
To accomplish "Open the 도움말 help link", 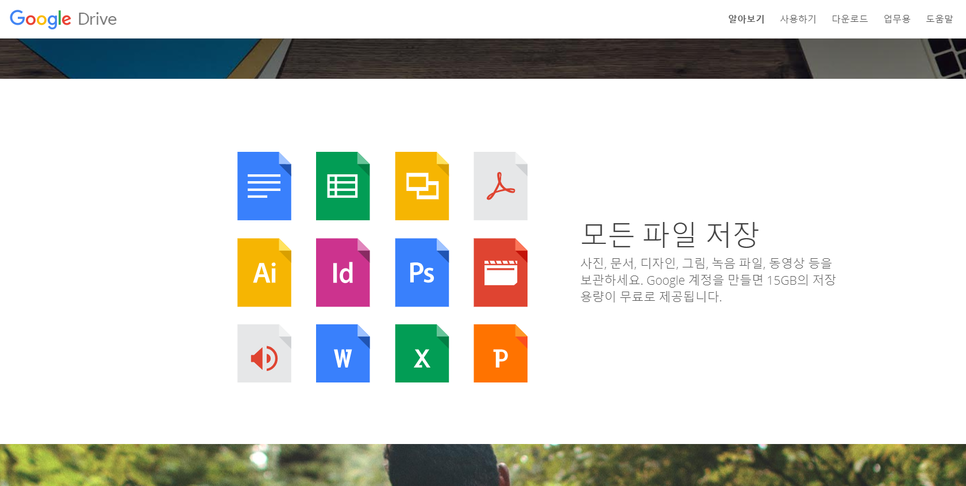I will pyautogui.click(x=939, y=19).
